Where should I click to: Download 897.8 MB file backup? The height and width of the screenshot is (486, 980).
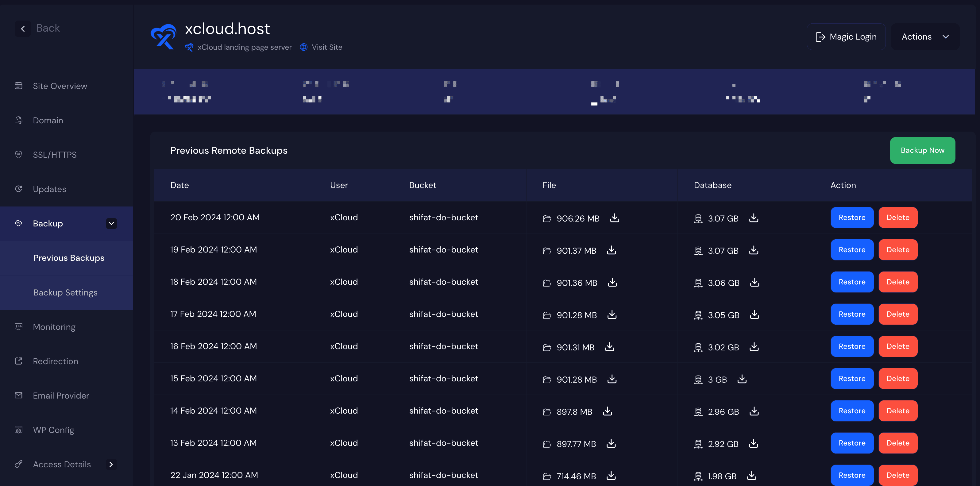(x=608, y=411)
